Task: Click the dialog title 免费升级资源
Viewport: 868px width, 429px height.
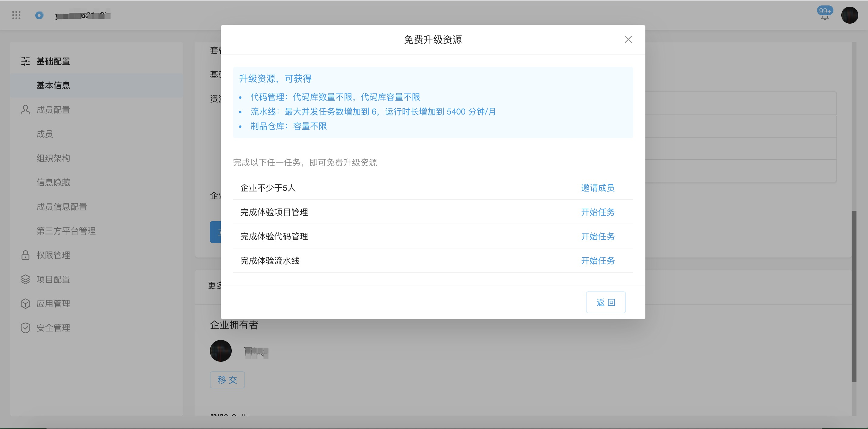Action: 433,40
